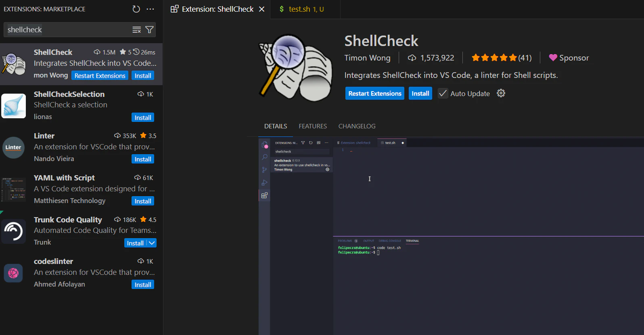Select the DETAILS tab
The image size is (644, 335).
pyautogui.click(x=276, y=126)
